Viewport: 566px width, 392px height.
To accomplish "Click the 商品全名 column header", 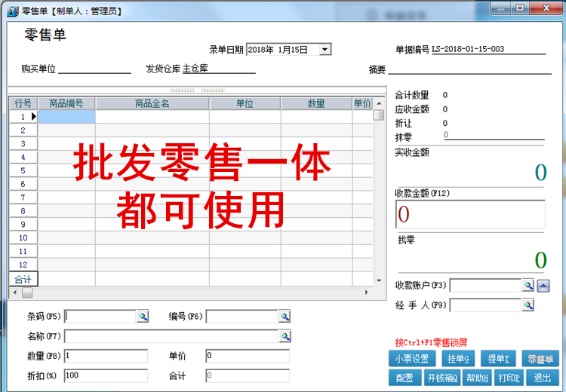I will tap(152, 103).
